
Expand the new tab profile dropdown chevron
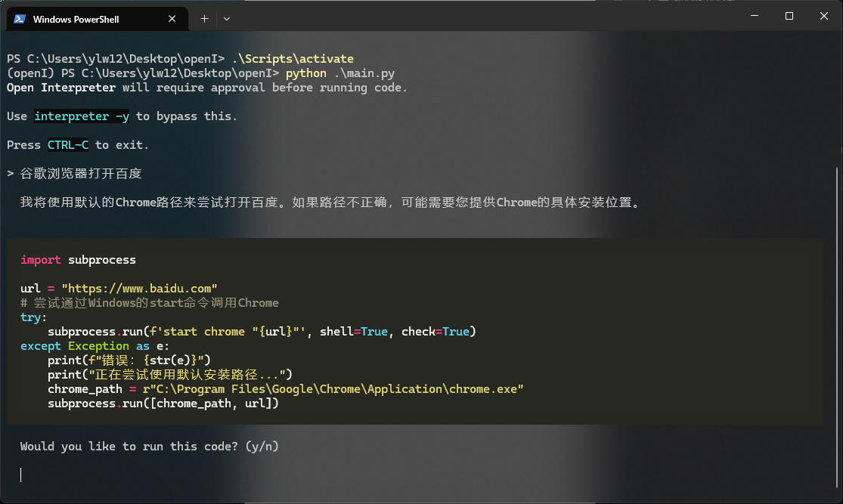pyautogui.click(x=227, y=19)
